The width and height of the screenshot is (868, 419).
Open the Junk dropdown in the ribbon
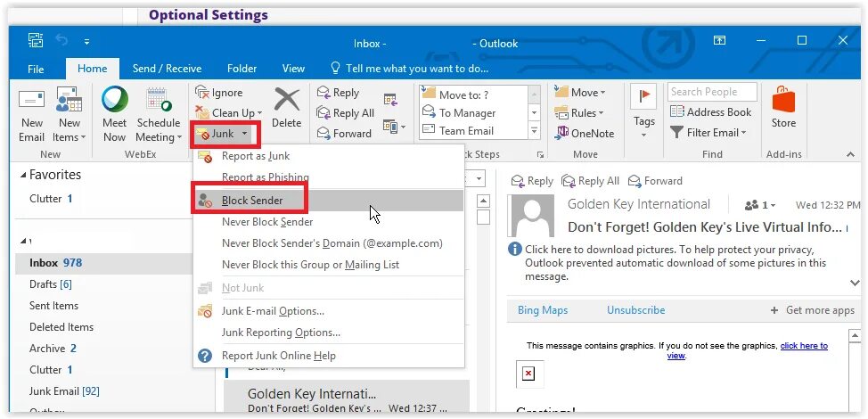tap(223, 134)
